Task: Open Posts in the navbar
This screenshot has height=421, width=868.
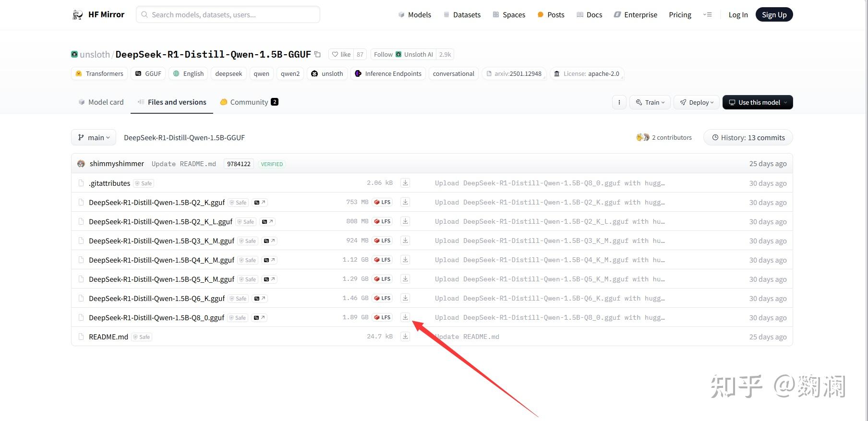Action: [551, 15]
